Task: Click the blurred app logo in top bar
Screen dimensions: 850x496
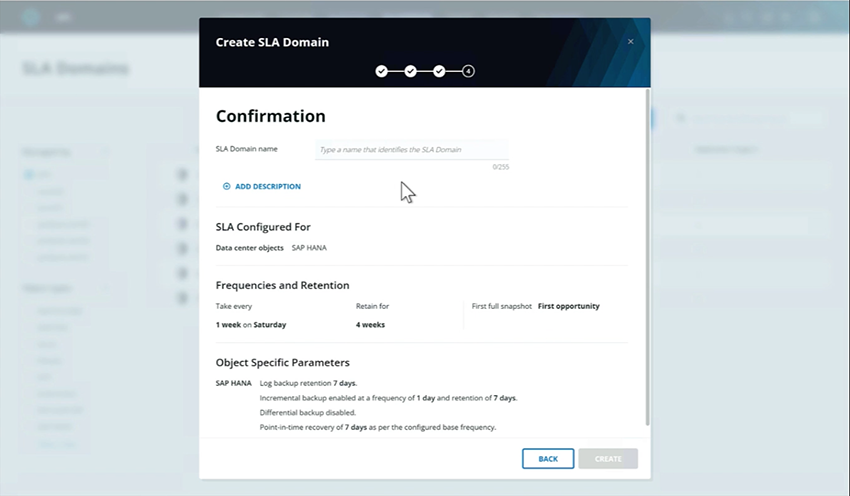Action: tap(31, 17)
